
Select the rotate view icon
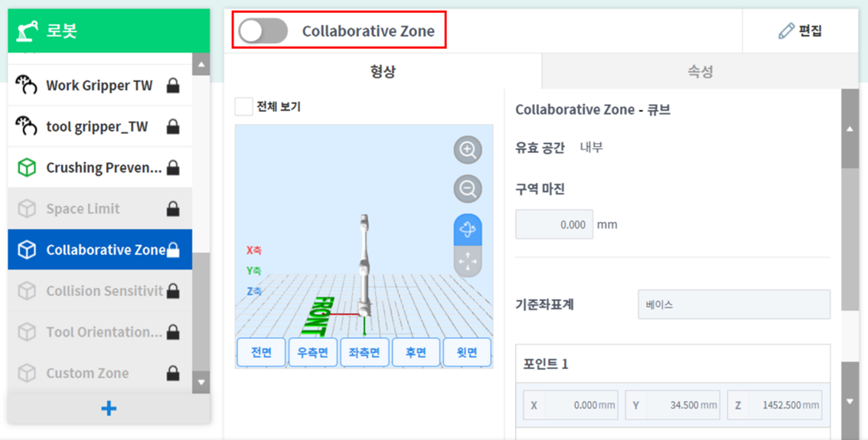(468, 229)
